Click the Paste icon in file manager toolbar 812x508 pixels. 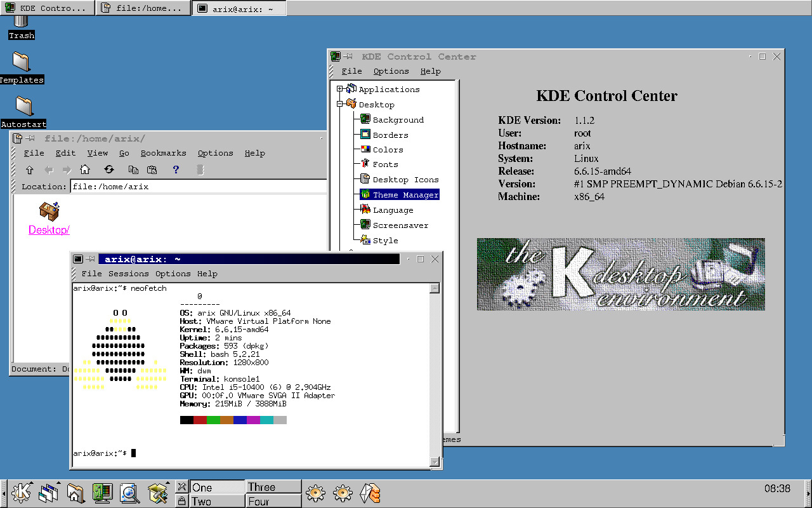pos(152,170)
